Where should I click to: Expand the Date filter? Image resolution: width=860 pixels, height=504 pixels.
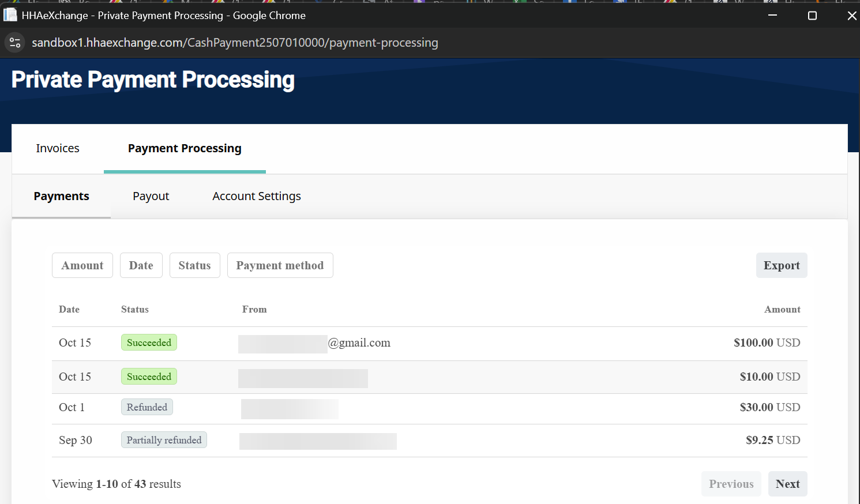click(141, 265)
